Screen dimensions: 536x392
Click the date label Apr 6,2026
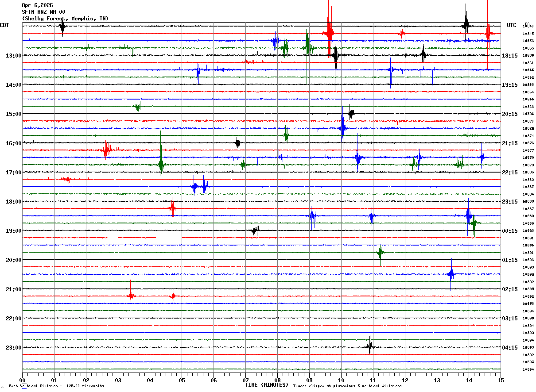37,5
